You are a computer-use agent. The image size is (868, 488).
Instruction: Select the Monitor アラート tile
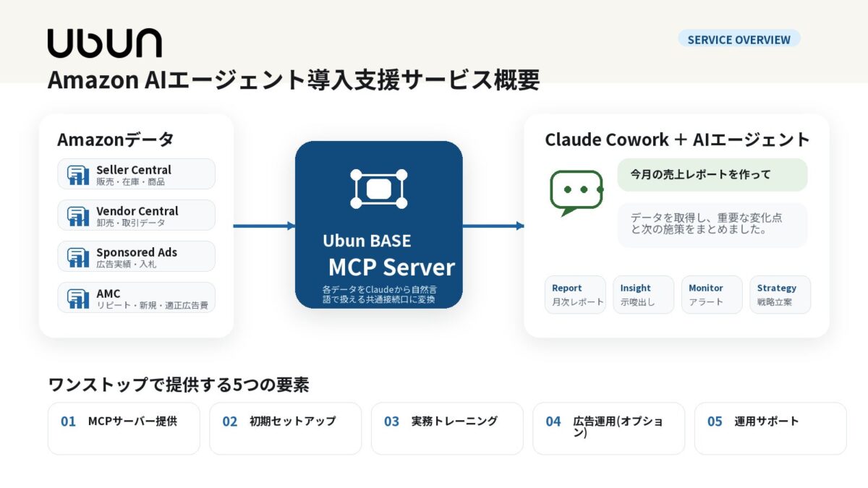[712, 295]
